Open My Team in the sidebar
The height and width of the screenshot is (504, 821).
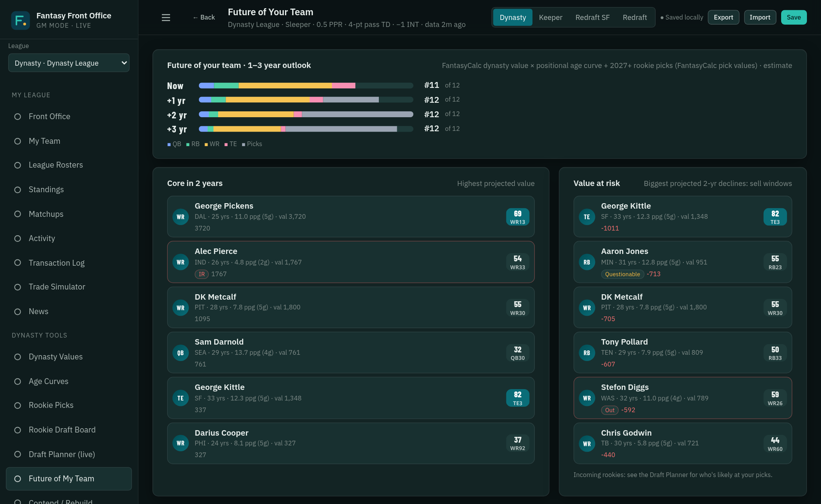pos(69,141)
